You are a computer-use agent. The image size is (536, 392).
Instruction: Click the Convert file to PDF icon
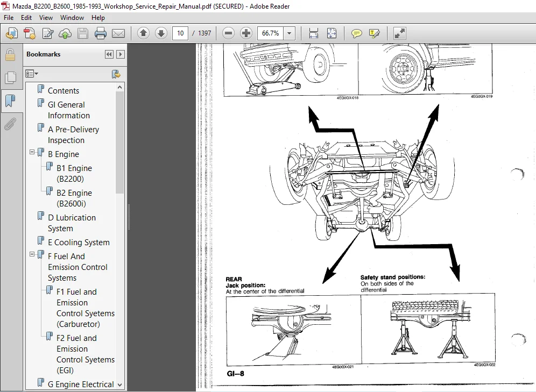pyautogui.click(x=30, y=33)
